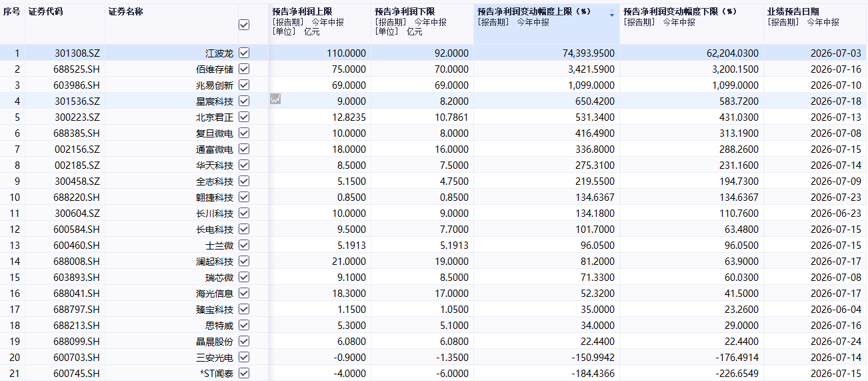Toggle the checkbox for 通富微电
This screenshot has width=868, height=381.
[x=244, y=149]
